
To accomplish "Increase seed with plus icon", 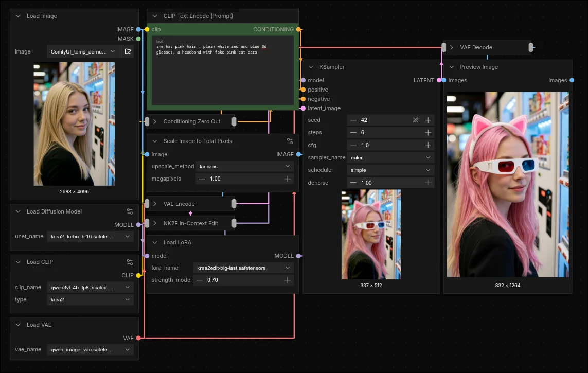I will [428, 120].
